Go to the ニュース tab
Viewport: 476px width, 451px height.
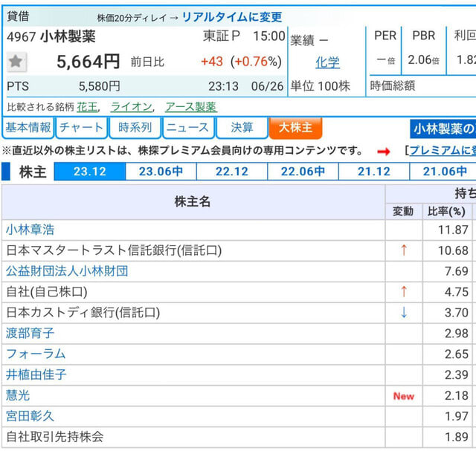coord(188,127)
